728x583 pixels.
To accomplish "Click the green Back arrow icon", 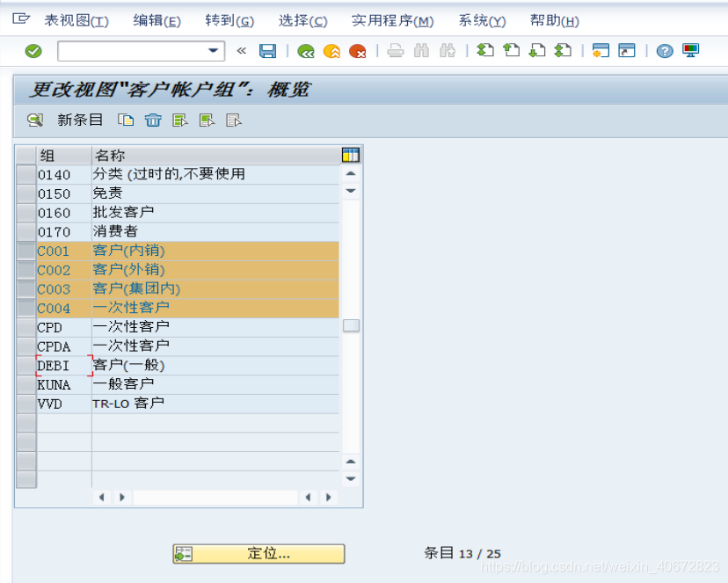I will tap(306, 51).
